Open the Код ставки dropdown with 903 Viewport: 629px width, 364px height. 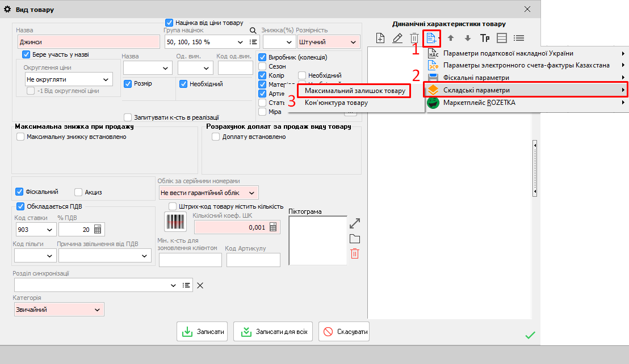click(49, 230)
